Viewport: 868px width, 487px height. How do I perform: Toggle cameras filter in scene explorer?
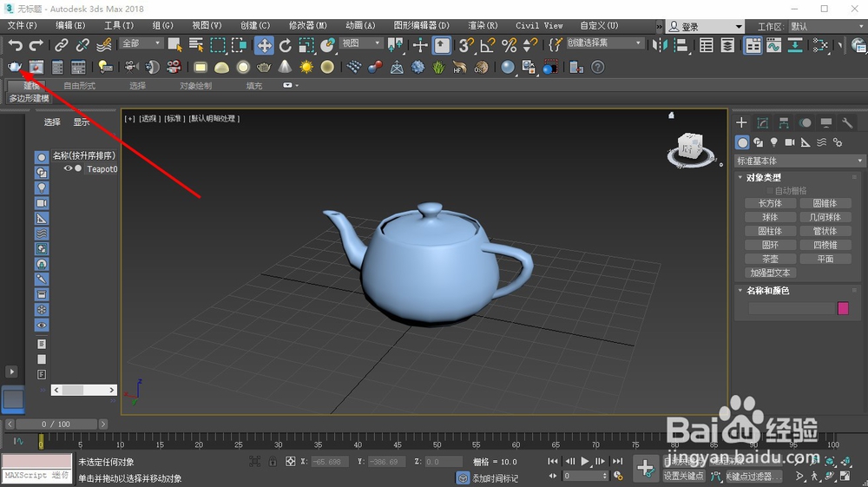coord(42,203)
